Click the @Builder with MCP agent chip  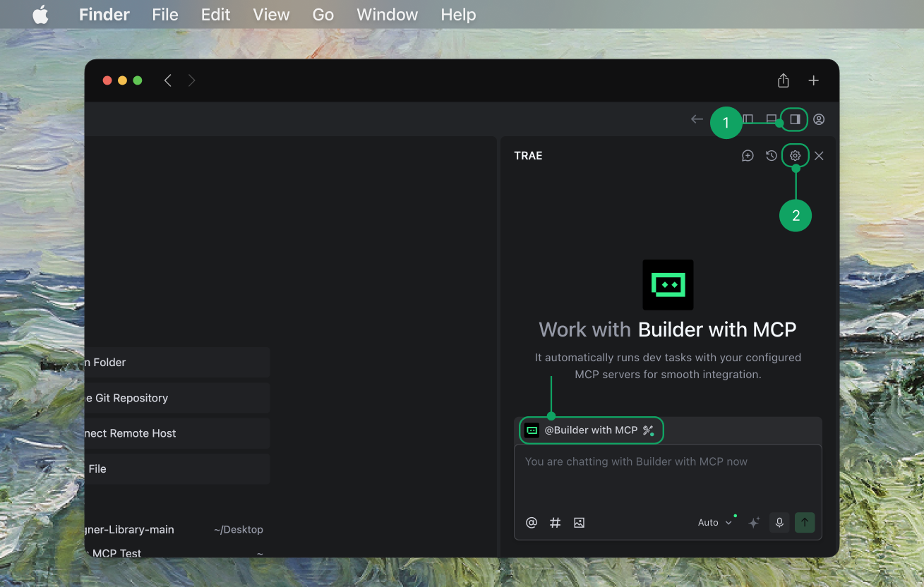tap(591, 430)
